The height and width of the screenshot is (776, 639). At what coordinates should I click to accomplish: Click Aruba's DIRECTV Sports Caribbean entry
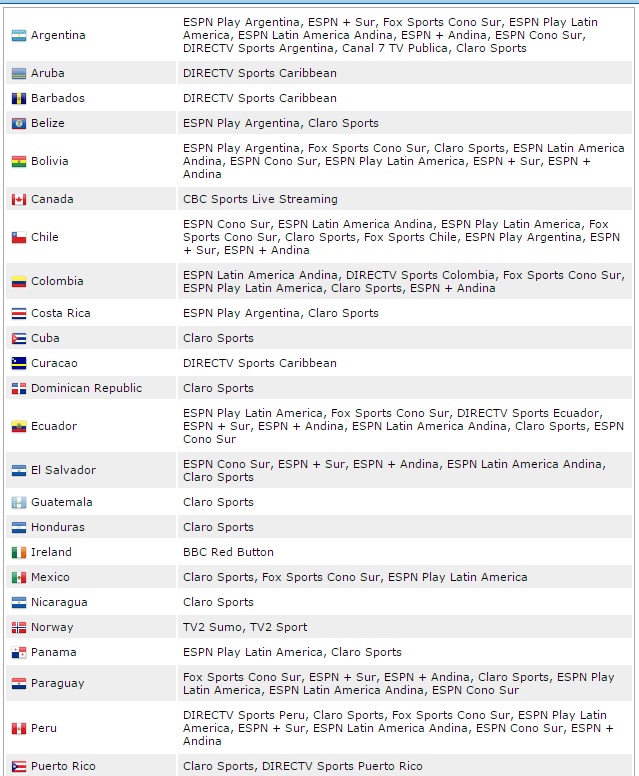(x=260, y=73)
